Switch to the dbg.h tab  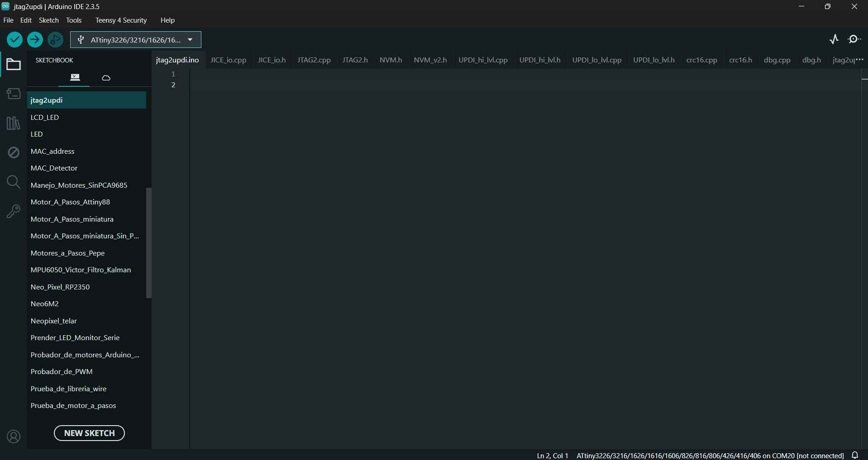pos(811,60)
